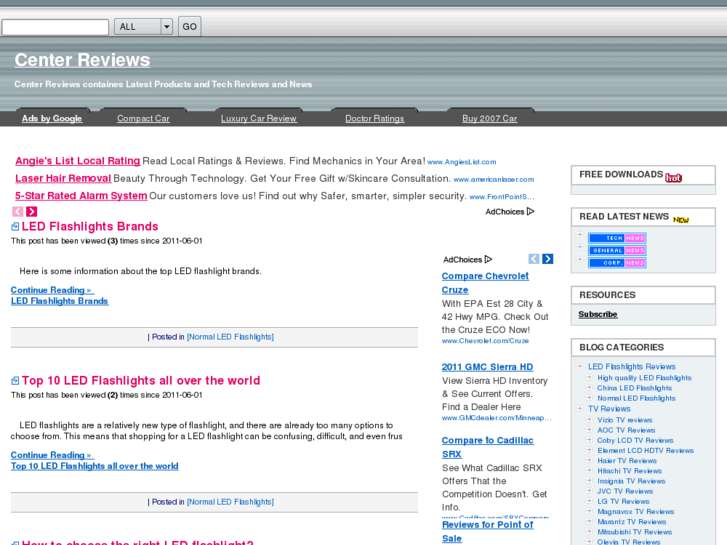
Task: Open Coby LCD TV Reviews category
Action: click(635, 440)
